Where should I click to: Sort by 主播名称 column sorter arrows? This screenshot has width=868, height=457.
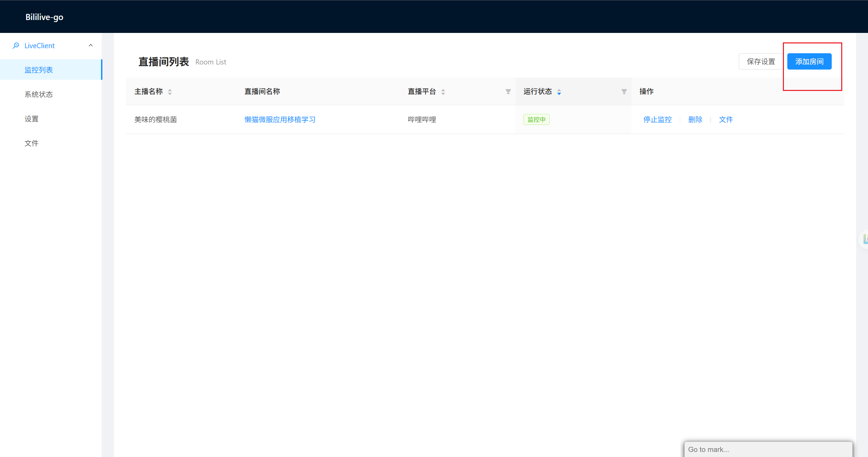170,92
